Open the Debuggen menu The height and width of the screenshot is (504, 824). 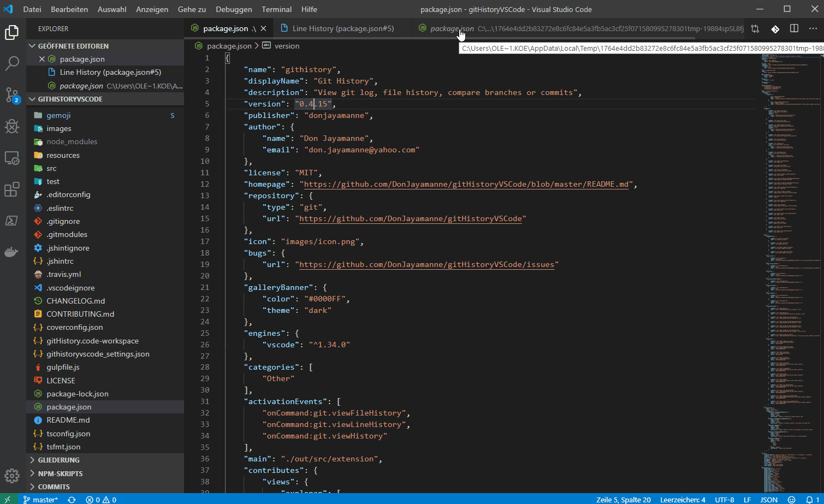coord(234,9)
